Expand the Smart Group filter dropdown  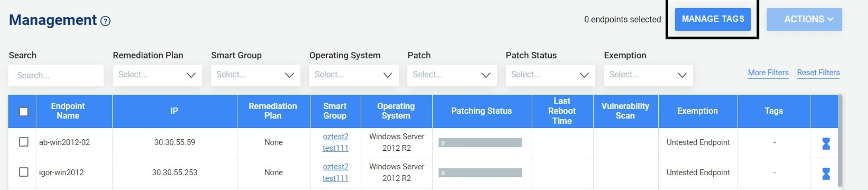[x=255, y=75]
